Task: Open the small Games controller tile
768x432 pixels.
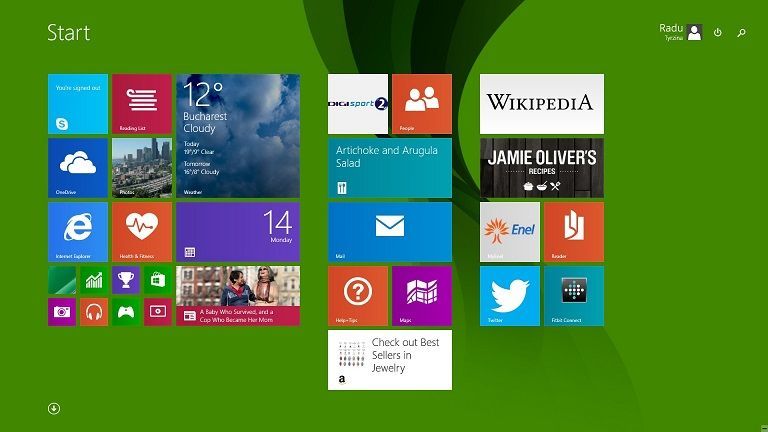Action: pyautogui.click(x=126, y=312)
